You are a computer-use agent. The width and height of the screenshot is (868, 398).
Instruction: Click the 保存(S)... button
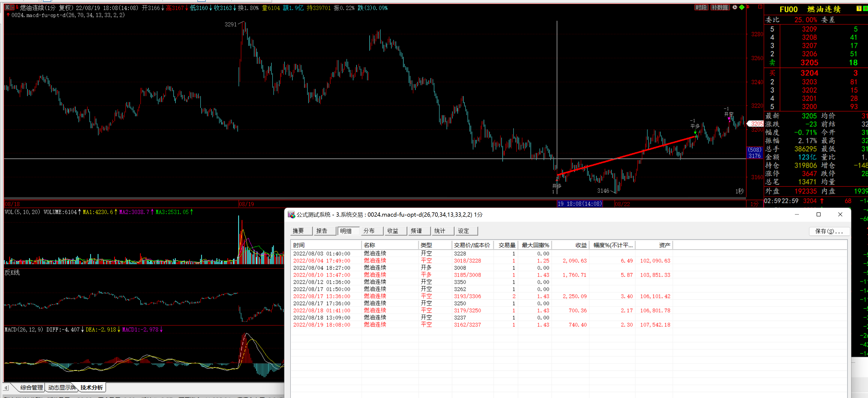(829, 231)
